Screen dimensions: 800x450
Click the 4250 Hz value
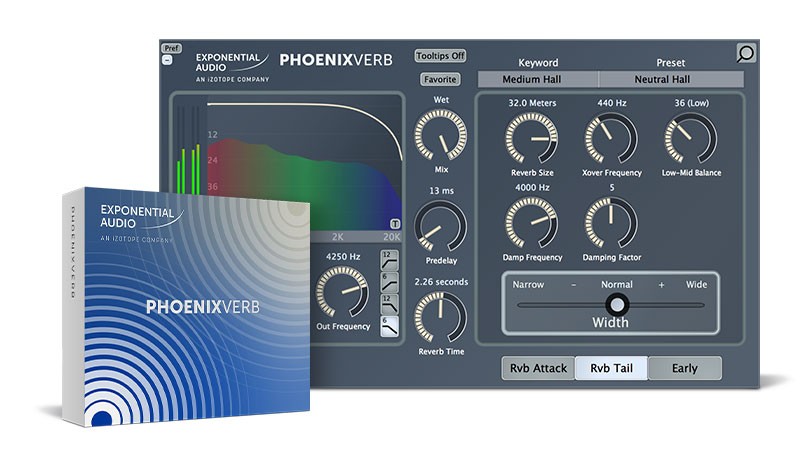click(343, 257)
